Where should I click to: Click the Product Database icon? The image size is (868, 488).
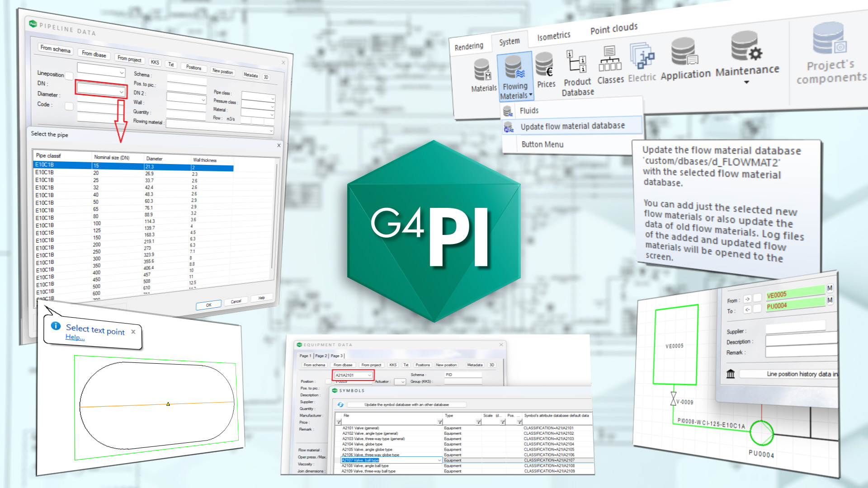(577, 61)
